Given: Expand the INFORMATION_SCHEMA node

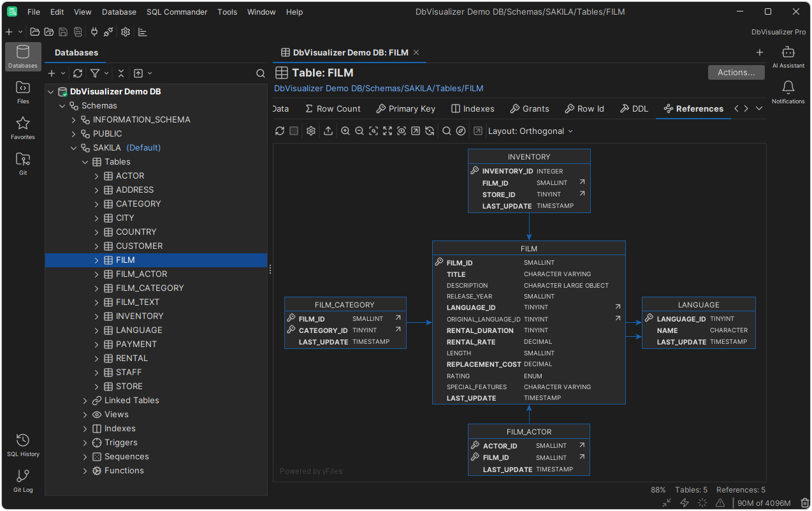Looking at the screenshot, I should click(x=74, y=120).
